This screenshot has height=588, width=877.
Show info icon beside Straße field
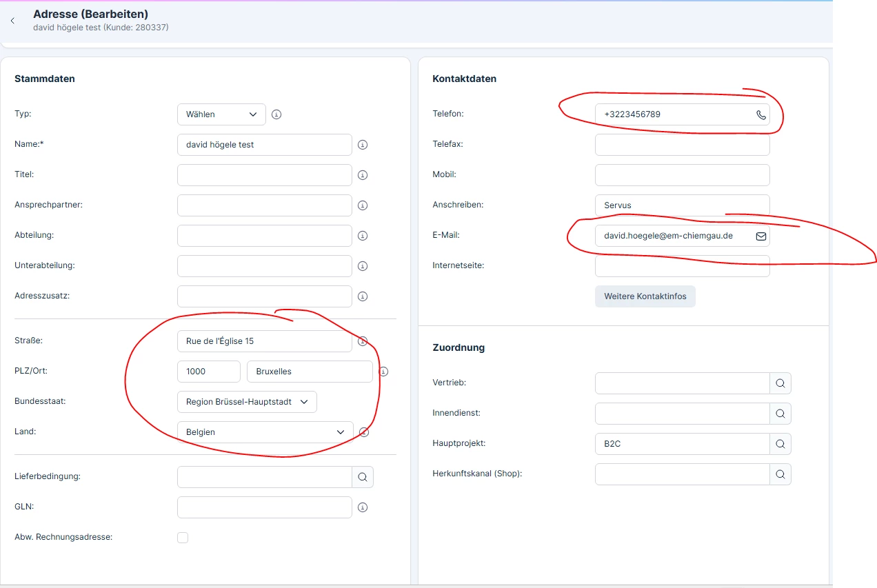[363, 341]
